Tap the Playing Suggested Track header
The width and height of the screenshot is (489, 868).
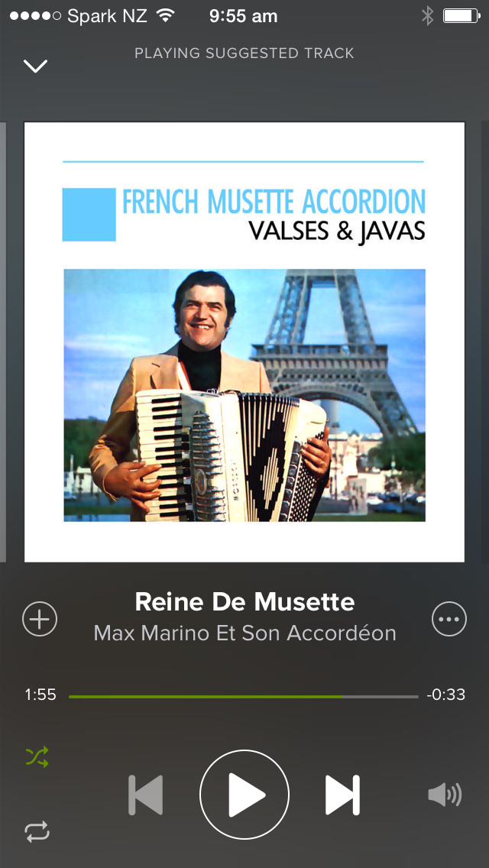(244, 53)
